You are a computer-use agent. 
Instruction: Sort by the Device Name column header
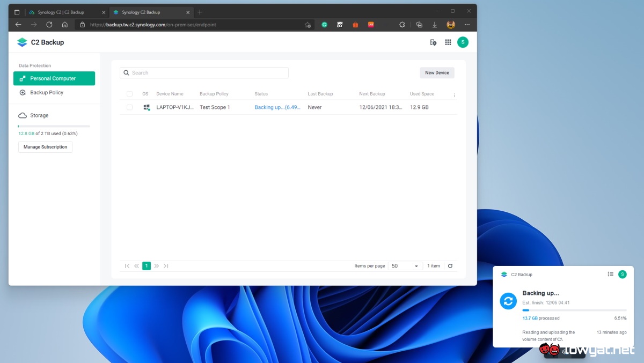tap(170, 94)
